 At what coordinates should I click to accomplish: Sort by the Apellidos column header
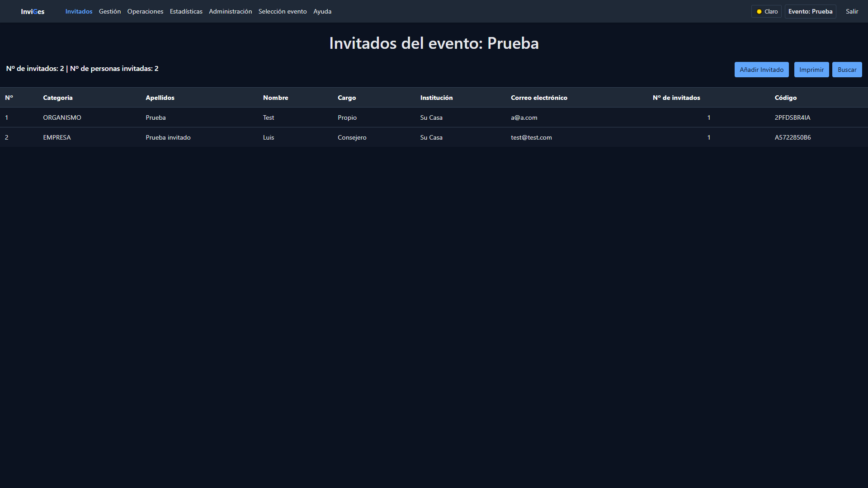[x=160, y=98]
